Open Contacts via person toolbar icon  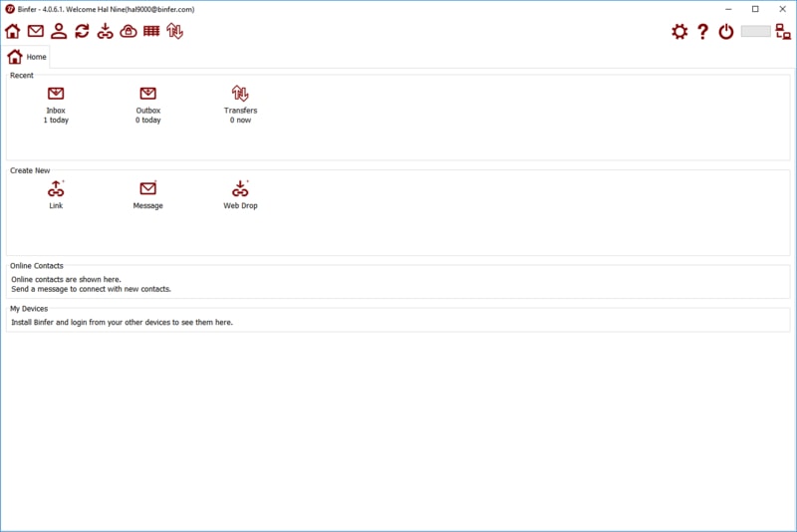click(59, 32)
